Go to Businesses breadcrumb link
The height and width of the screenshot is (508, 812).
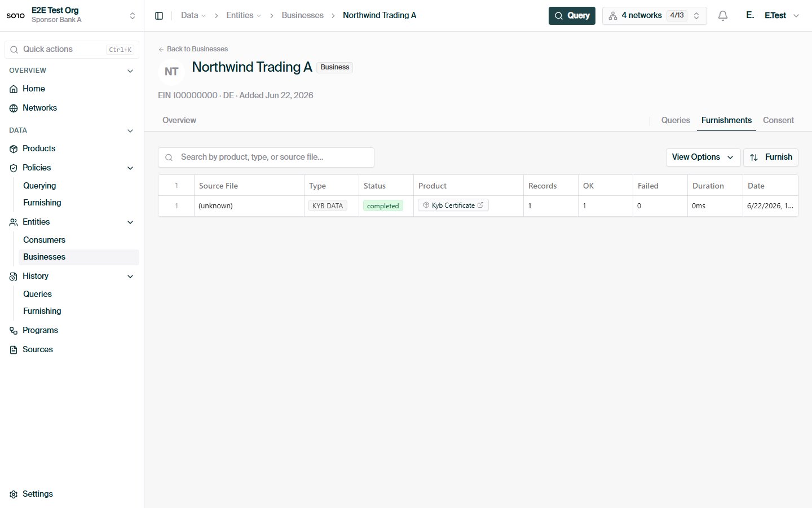(x=303, y=15)
